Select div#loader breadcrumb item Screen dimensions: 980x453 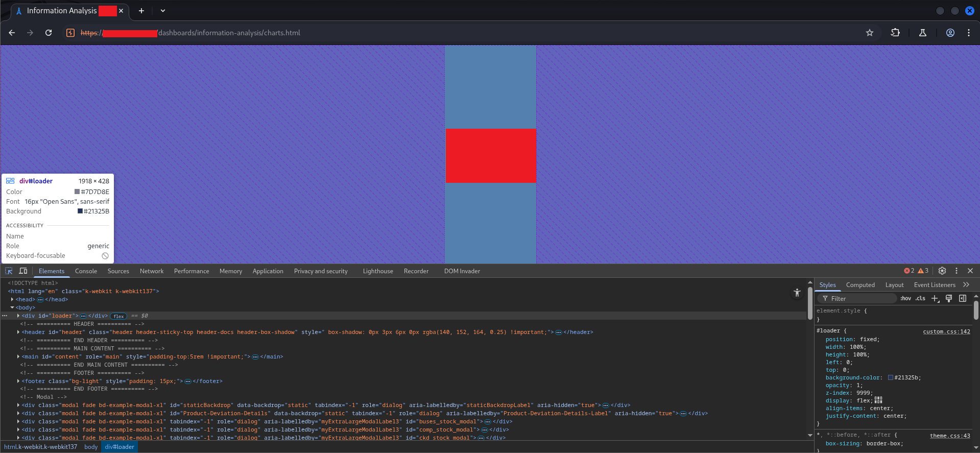click(119, 447)
